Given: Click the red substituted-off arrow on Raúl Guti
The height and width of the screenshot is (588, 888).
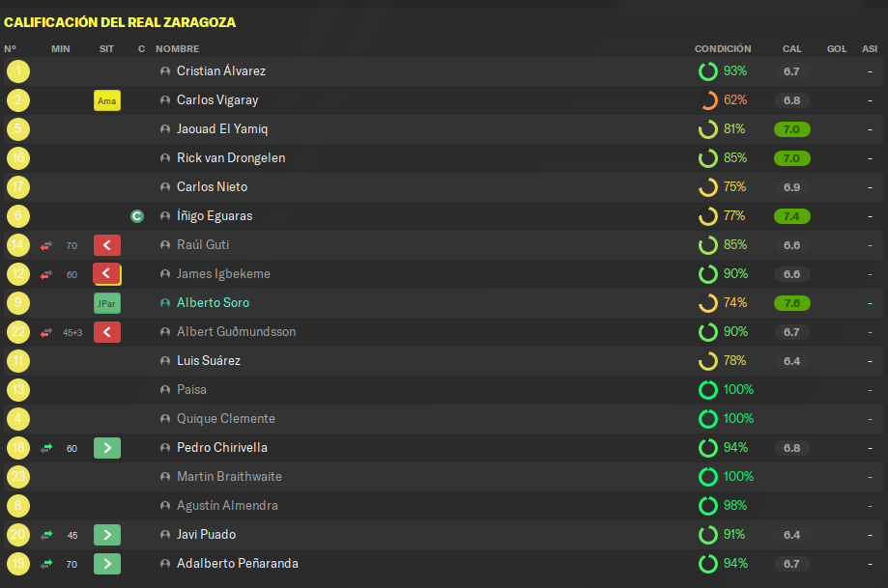Looking at the screenshot, I should [x=107, y=245].
